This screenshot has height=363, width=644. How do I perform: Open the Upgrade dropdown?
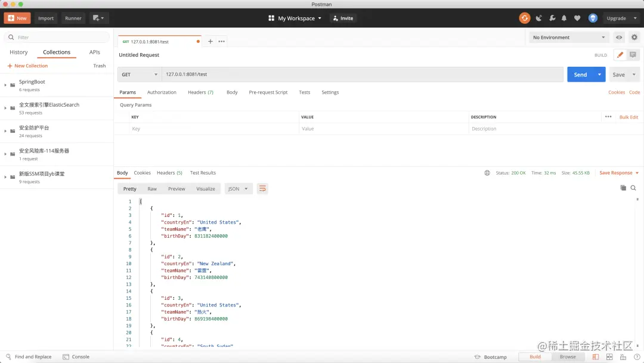pos(621,18)
